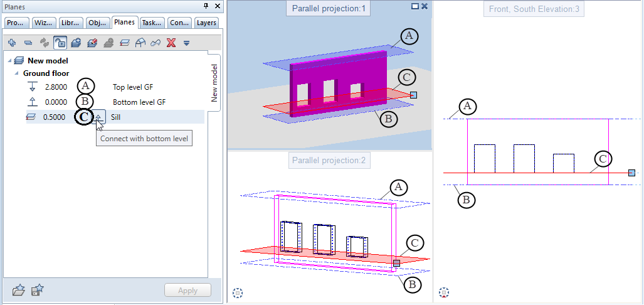Click the save as favorite icon
644x305 pixels.
[38, 290]
